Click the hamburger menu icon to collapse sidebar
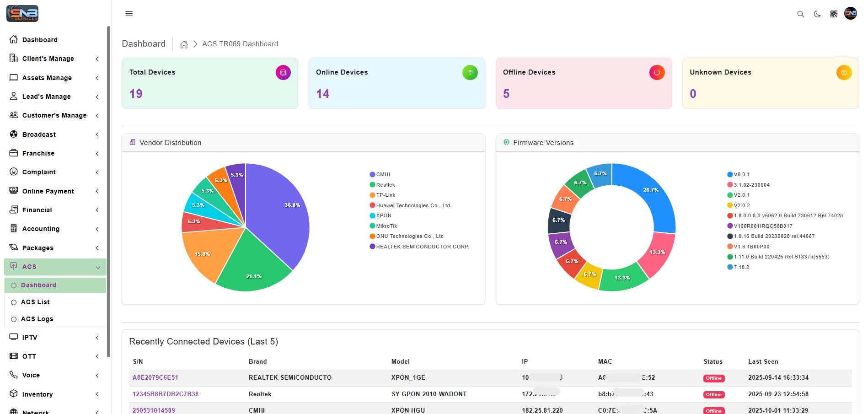This screenshot has height=414, width=868. click(x=129, y=14)
